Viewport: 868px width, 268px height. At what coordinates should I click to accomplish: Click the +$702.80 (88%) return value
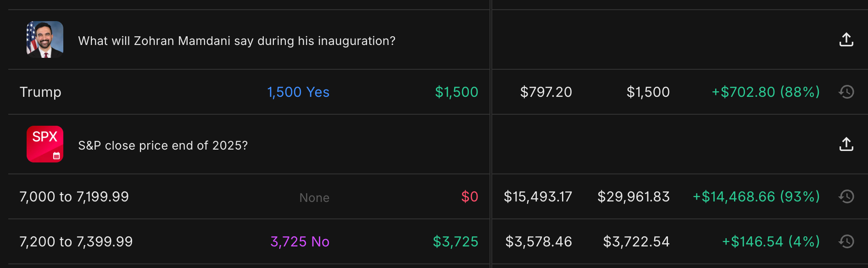[765, 92]
